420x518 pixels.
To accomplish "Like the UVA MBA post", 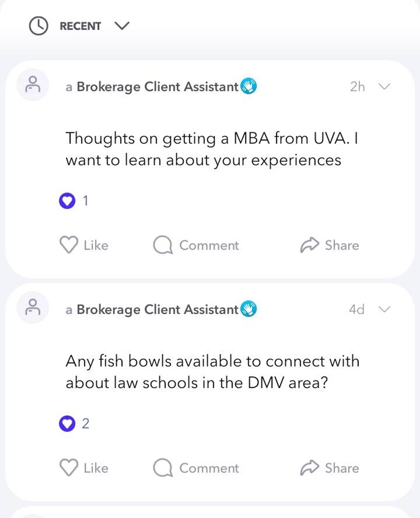I will coord(84,245).
